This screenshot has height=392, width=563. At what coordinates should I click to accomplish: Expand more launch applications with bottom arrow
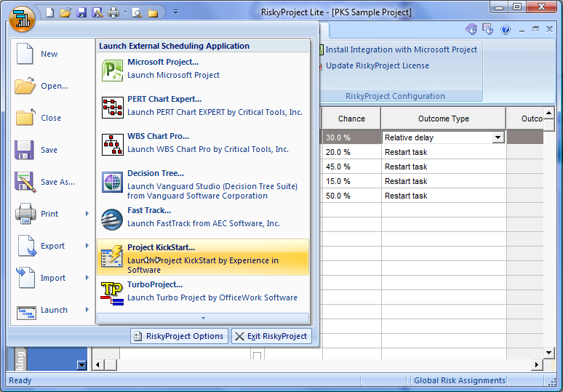203,318
